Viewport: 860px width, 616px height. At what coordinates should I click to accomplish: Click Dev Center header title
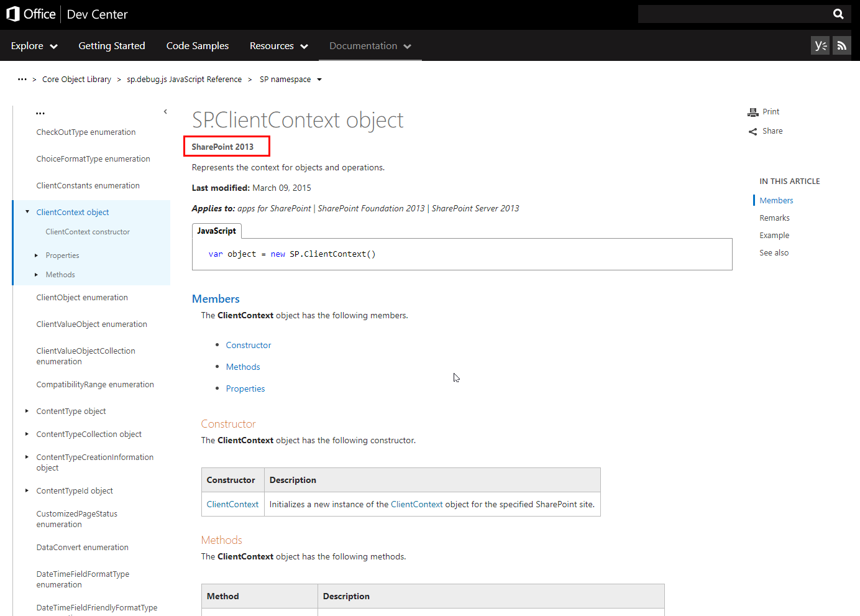pos(97,14)
